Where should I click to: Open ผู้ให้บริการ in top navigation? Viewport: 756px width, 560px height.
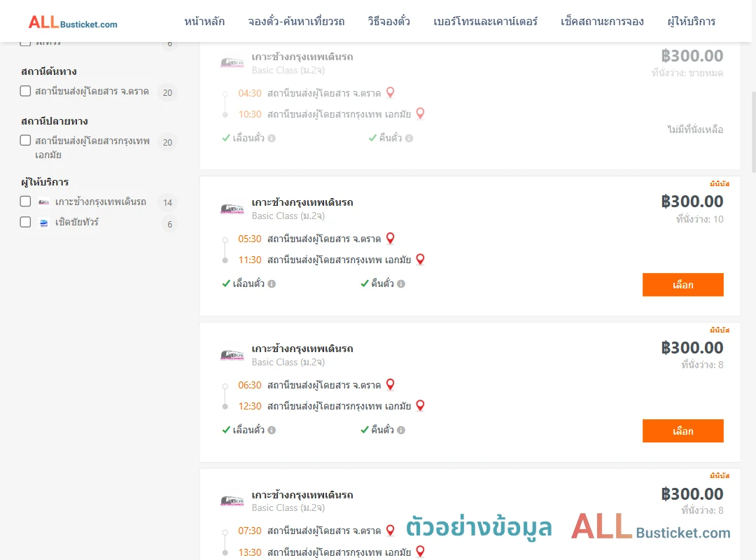[x=692, y=21]
